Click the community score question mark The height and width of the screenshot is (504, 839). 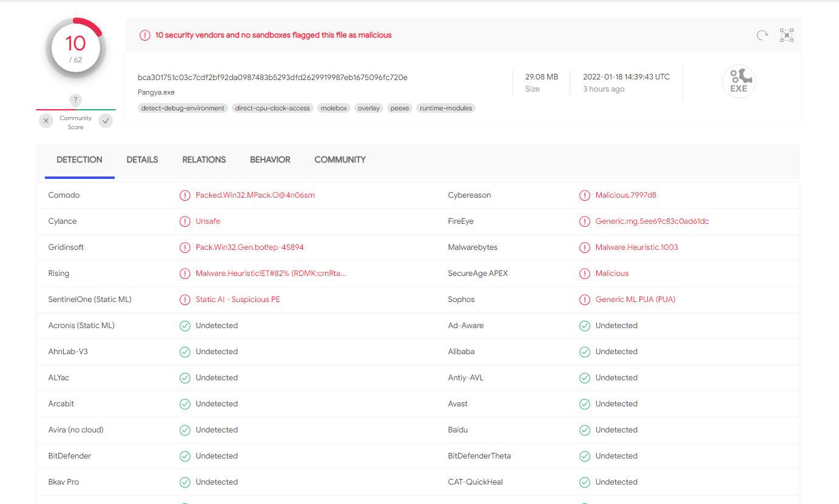pyautogui.click(x=75, y=100)
